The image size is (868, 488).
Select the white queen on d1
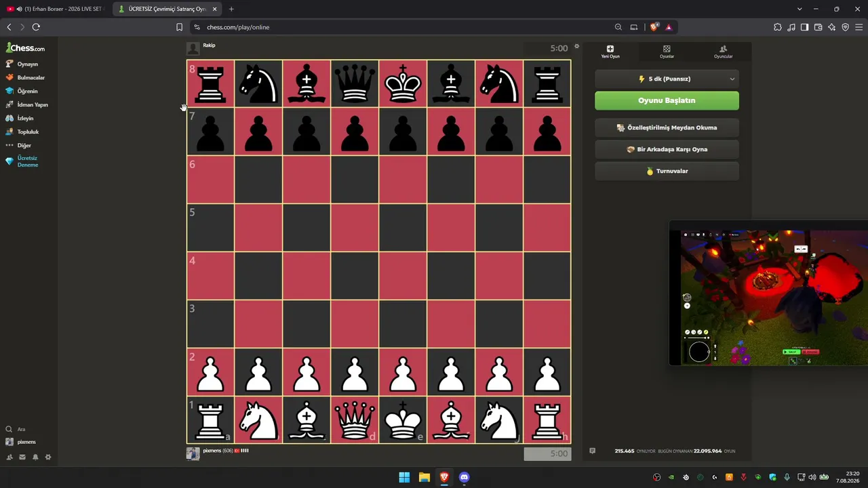click(x=355, y=420)
